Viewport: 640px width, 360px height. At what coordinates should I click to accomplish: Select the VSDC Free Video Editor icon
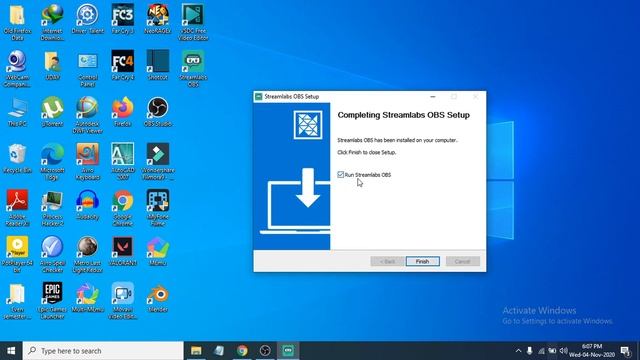(193, 22)
